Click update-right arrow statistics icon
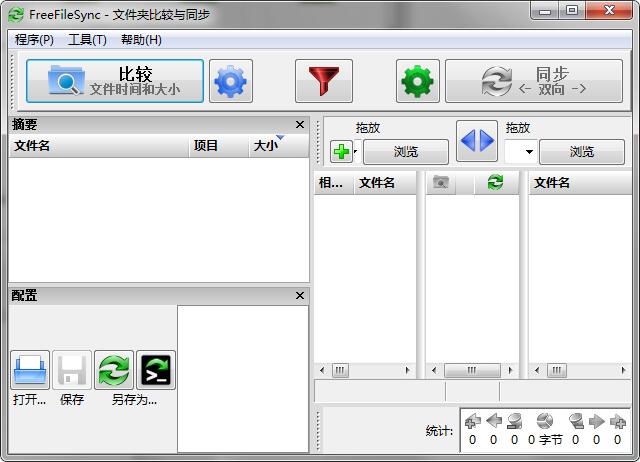The width and height of the screenshot is (640, 462). click(x=597, y=421)
